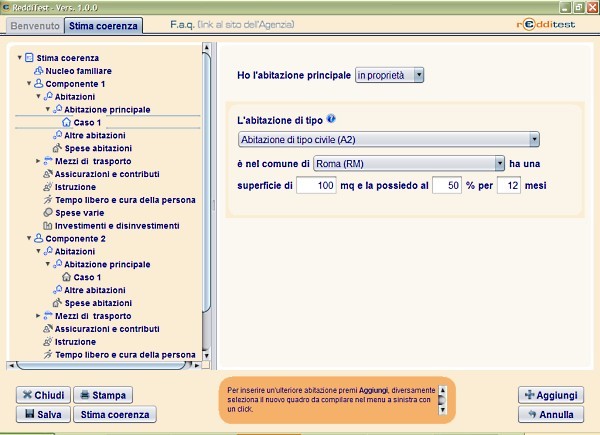Viewport: 600px width, 435px height.
Task: Click the Istruzione icon under Componente 2
Action: coord(48,341)
